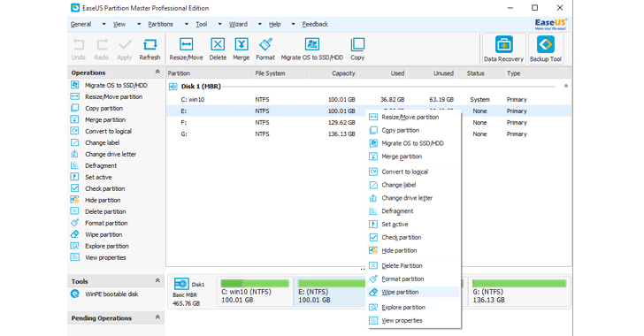Open the Wizard menu dropdown arrow
Screen dimensions: 644x336
pyautogui.click(x=259, y=24)
